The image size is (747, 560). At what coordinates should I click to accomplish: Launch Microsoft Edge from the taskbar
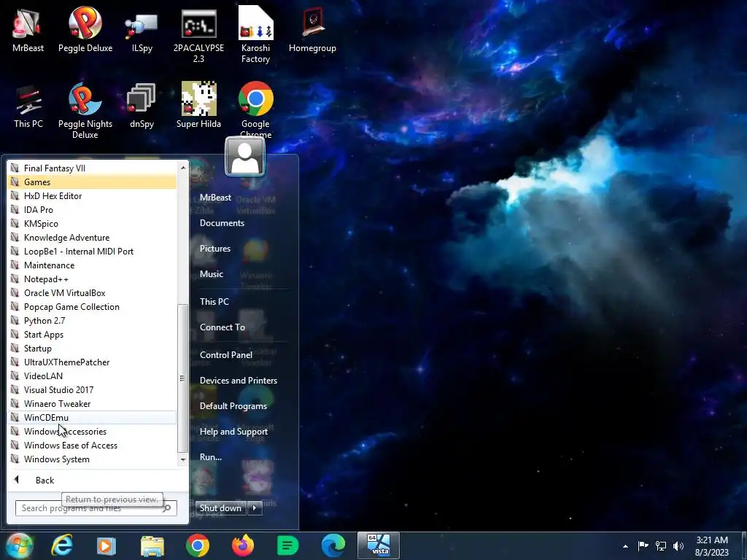(x=333, y=545)
